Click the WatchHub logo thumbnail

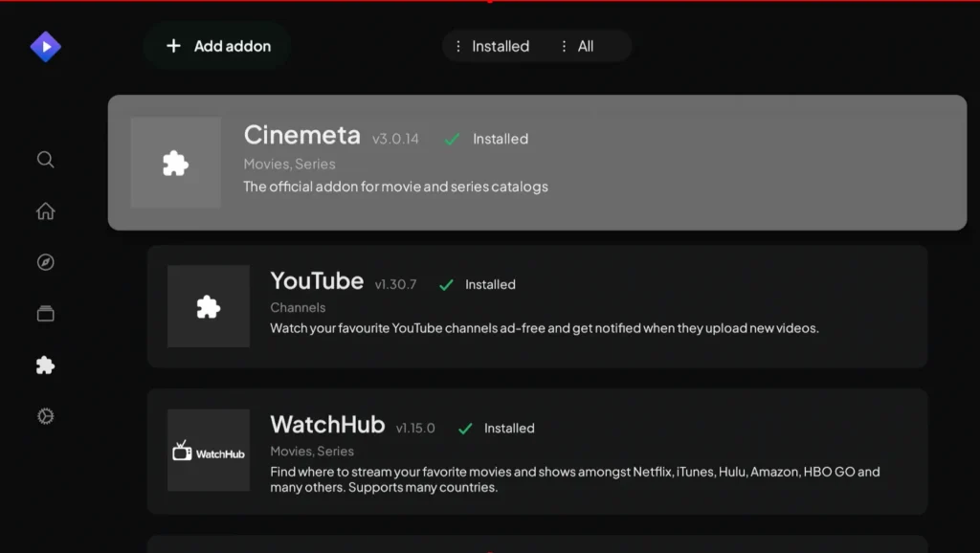pyautogui.click(x=208, y=451)
